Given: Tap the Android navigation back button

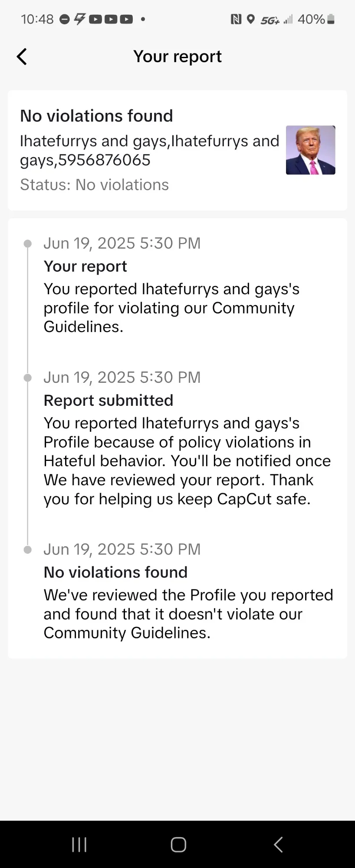Looking at the screenshot, I should pos(278,845).
